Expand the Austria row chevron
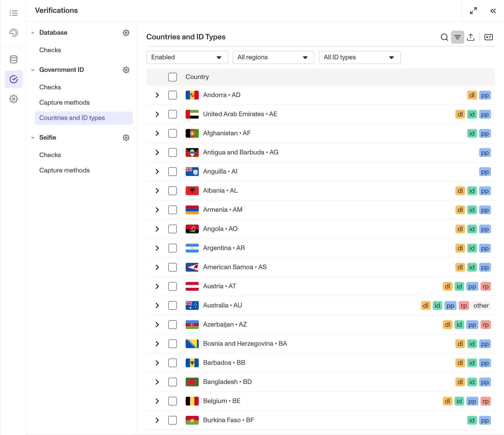The width and height of the screenshot is (504, 435). pos(157,286)
